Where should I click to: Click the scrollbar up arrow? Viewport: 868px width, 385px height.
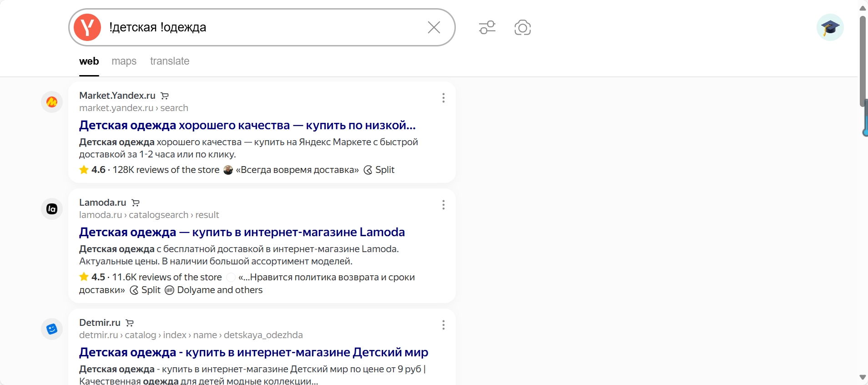coord(863,8)
